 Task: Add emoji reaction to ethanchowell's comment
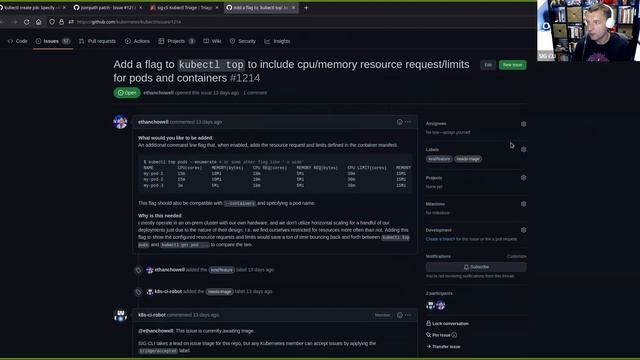[x=400, y=122]
